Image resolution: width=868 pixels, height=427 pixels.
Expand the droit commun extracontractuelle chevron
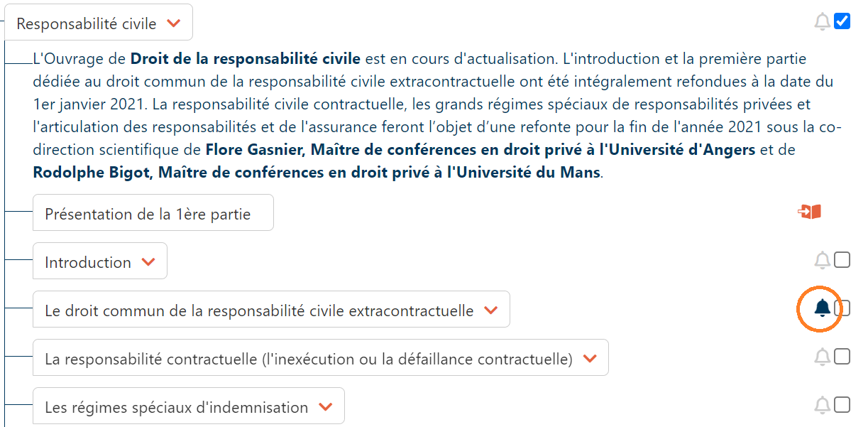click(x=490, y=310)
